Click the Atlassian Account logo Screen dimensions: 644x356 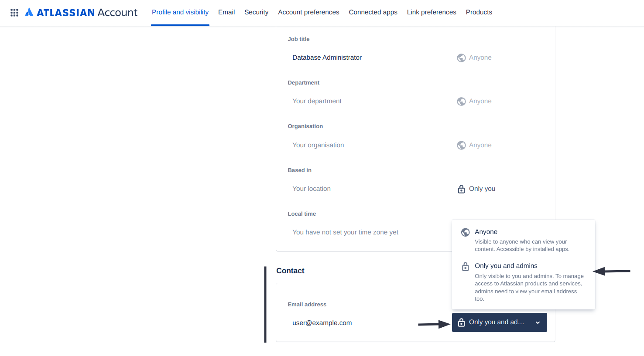81,13
